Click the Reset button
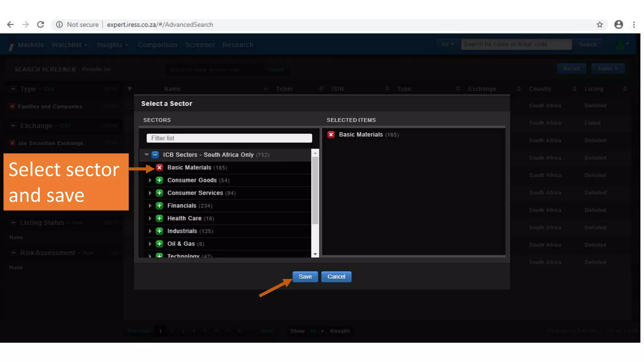Image resolution: width=644 pixels, height=362 pixels. tap(571, 69)
